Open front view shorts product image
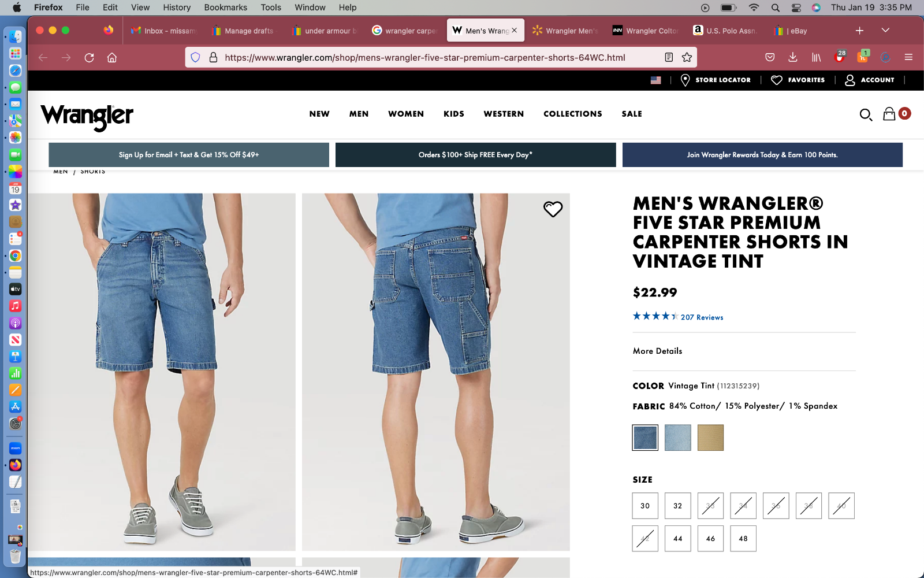Screen dimensions: 924x578 tap(162, 372)
